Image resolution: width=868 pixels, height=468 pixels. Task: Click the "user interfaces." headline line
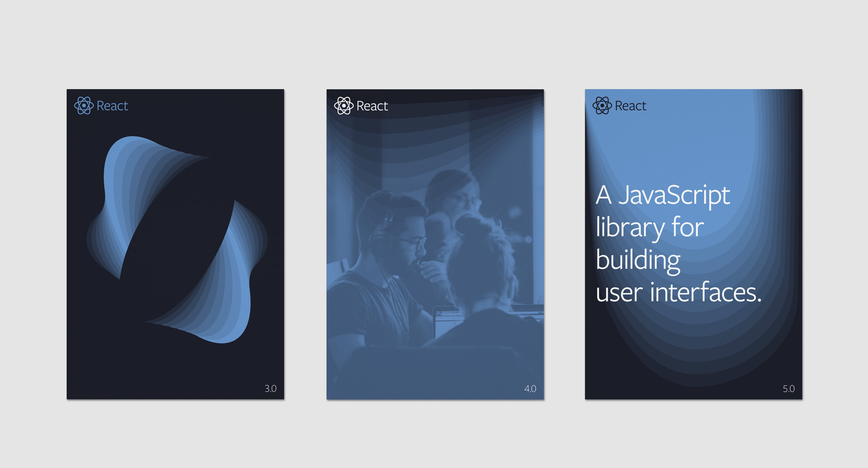(x=678, y=292)
